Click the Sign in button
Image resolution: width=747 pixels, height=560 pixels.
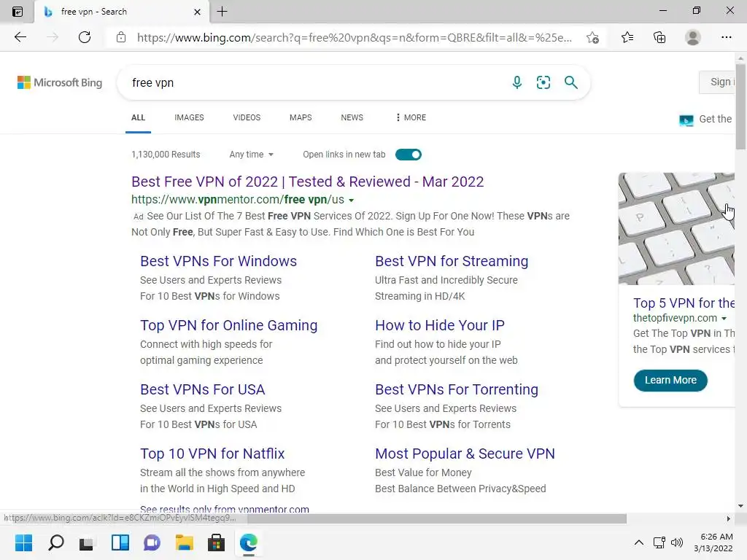tap(717, 82)
